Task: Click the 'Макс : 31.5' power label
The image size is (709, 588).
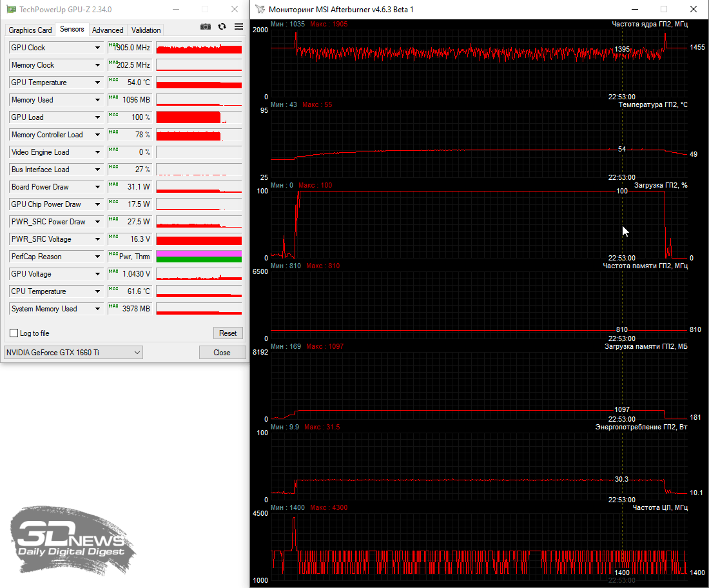Action: (322, 427)
